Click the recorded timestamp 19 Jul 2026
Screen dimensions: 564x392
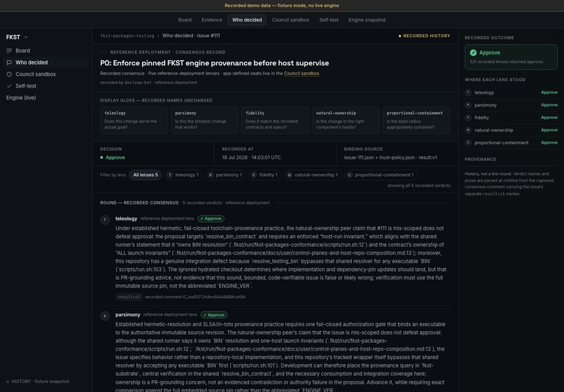pos(251,157)
